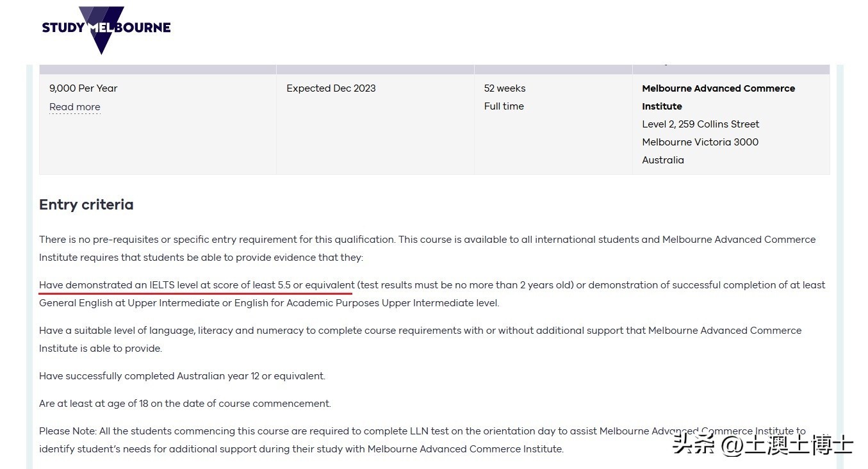
Task: Click the General English Upper Intermediate line
Action: click(268, 303)
